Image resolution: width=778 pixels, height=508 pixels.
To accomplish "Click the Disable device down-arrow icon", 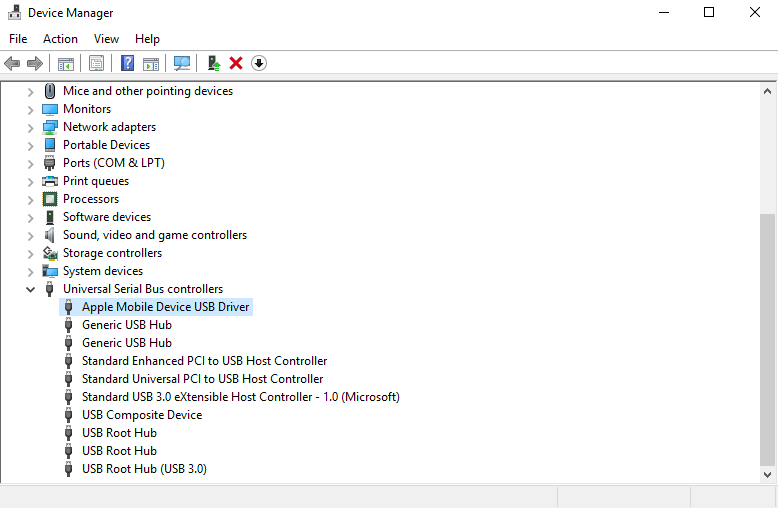I will (x=259, y=63).
